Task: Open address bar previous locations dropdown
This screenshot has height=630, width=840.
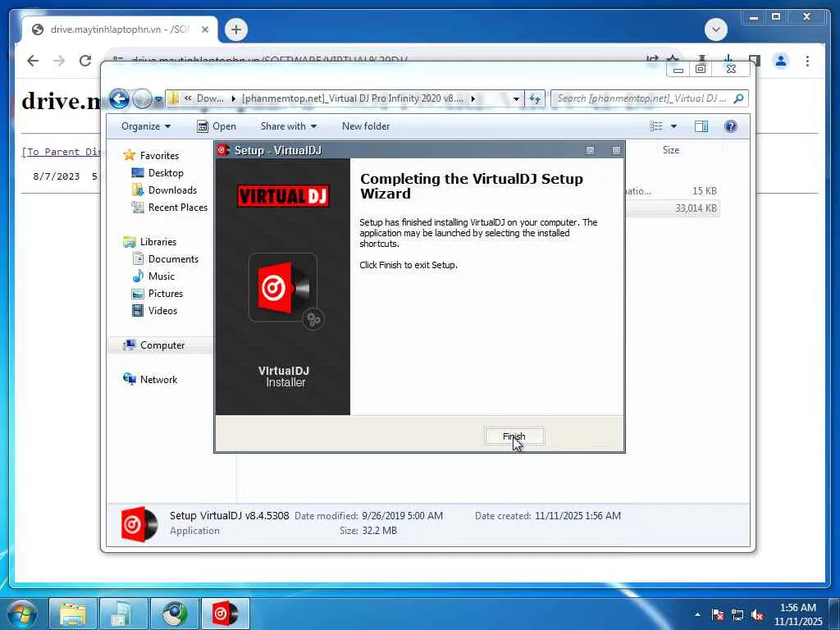Action: (x=516, y=99)
